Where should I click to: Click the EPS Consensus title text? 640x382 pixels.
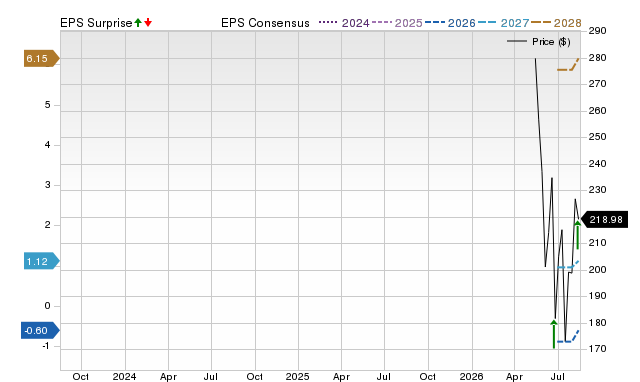[x=265, y=23]
